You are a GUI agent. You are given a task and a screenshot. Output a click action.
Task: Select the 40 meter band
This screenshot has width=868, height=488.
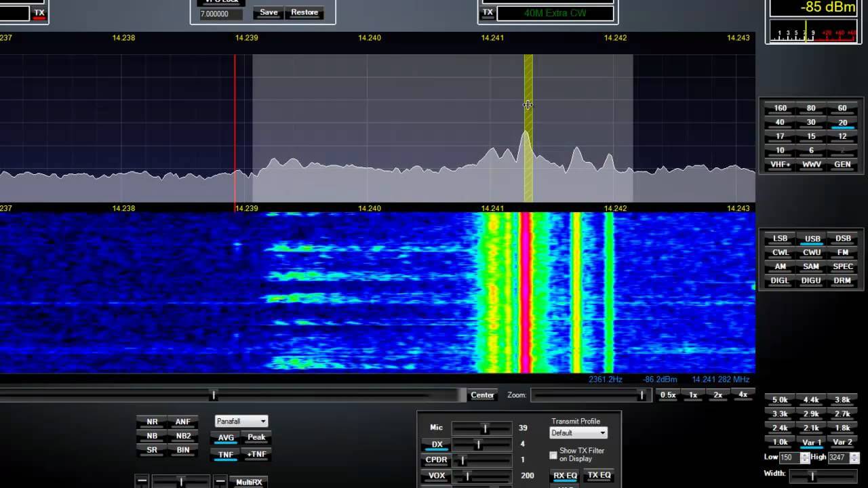[779, 122]
